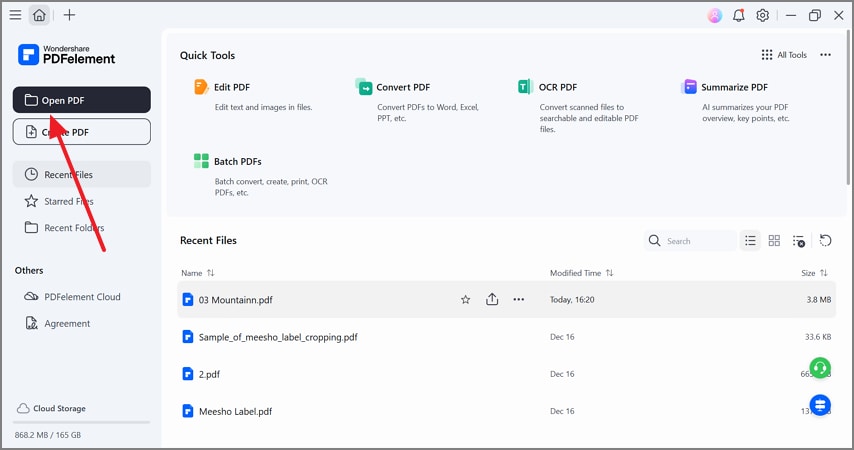Open the hamburger menu in title bar
The width and height of the screenshot is (854, 450).
pyautogui.click(x=15, y=15)
